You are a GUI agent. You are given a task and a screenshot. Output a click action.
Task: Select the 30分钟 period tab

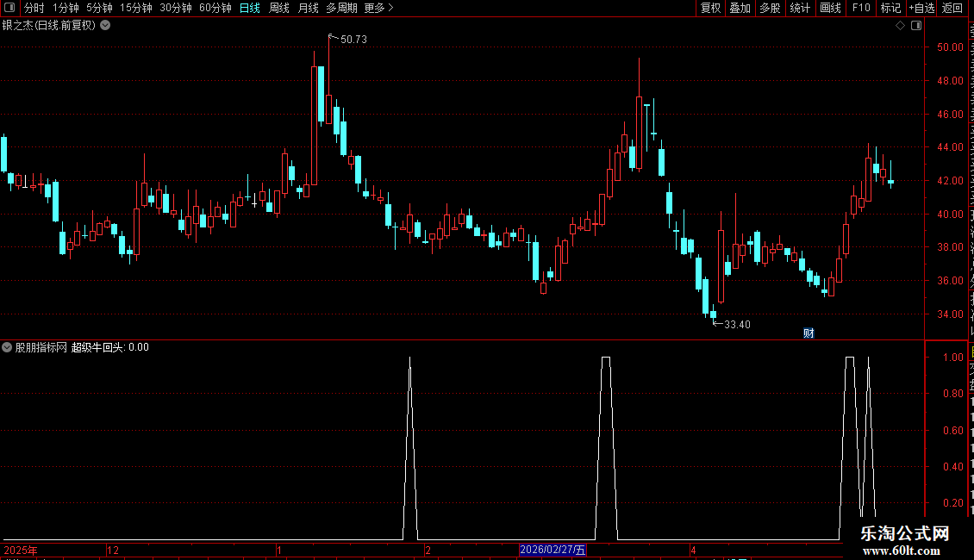[175, 8]
